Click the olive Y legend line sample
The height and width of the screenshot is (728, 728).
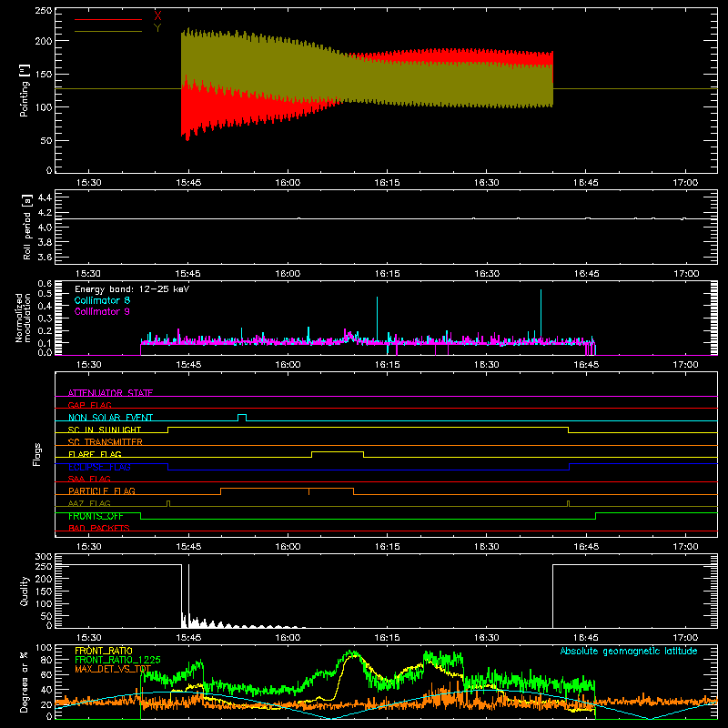pos(107,31)
